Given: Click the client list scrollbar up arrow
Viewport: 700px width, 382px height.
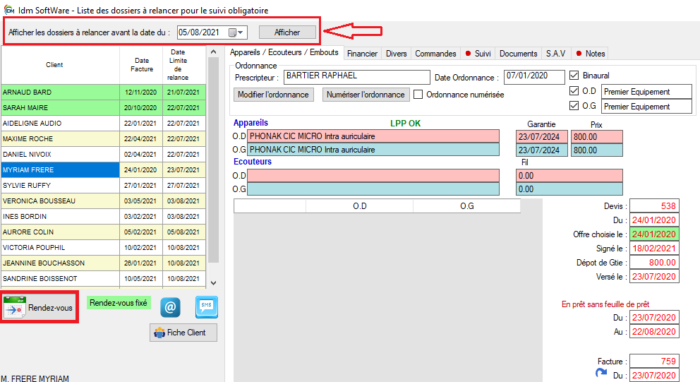Looking at the screenshot, I should (x=213, y=52).
